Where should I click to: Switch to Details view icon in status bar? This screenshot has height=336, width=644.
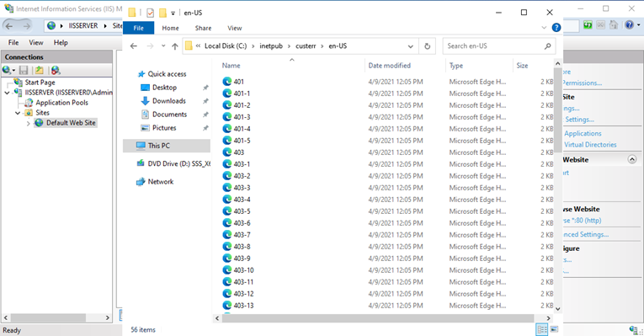coord(542,329)
